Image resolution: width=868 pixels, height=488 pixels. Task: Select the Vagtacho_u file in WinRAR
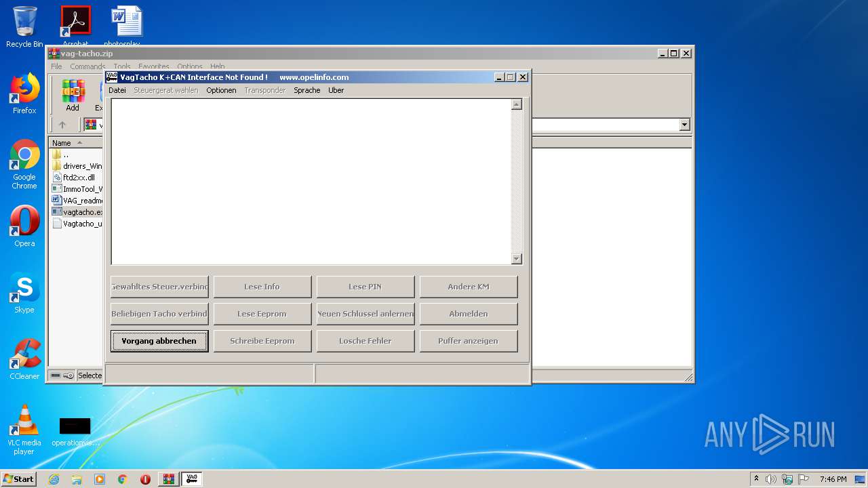pyautogui.click(x=77, y=224)
